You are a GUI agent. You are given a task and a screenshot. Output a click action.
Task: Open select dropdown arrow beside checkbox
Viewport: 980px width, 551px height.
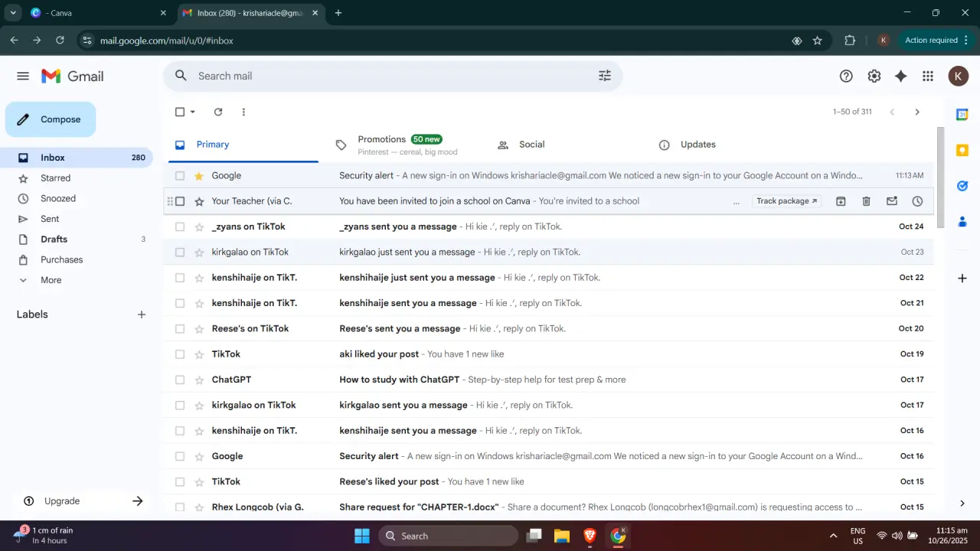[x=192, y=112]
